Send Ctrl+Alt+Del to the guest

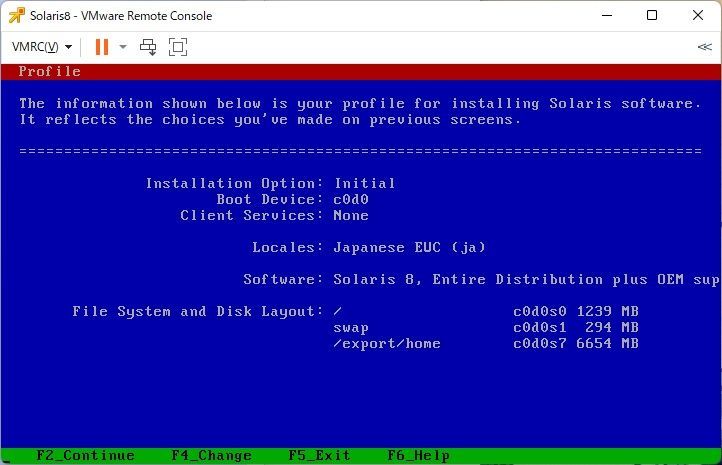coord(148,47)
